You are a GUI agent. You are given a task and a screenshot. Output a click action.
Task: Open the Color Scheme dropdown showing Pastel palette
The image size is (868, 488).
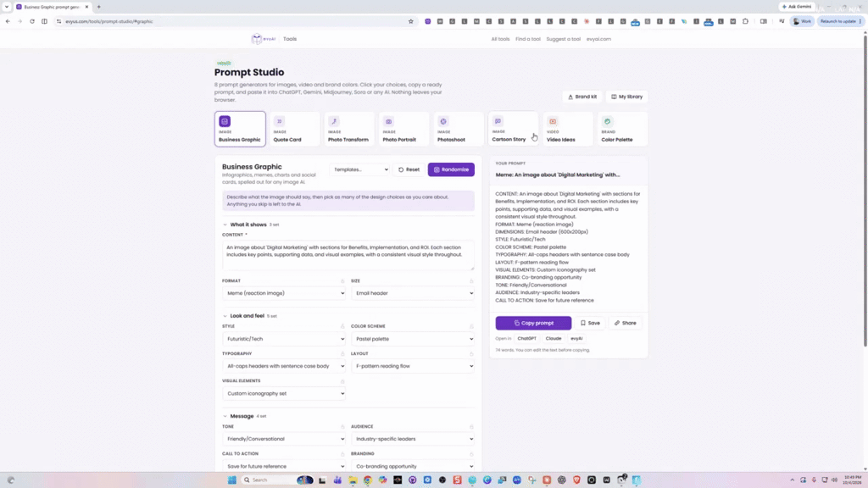413,339
